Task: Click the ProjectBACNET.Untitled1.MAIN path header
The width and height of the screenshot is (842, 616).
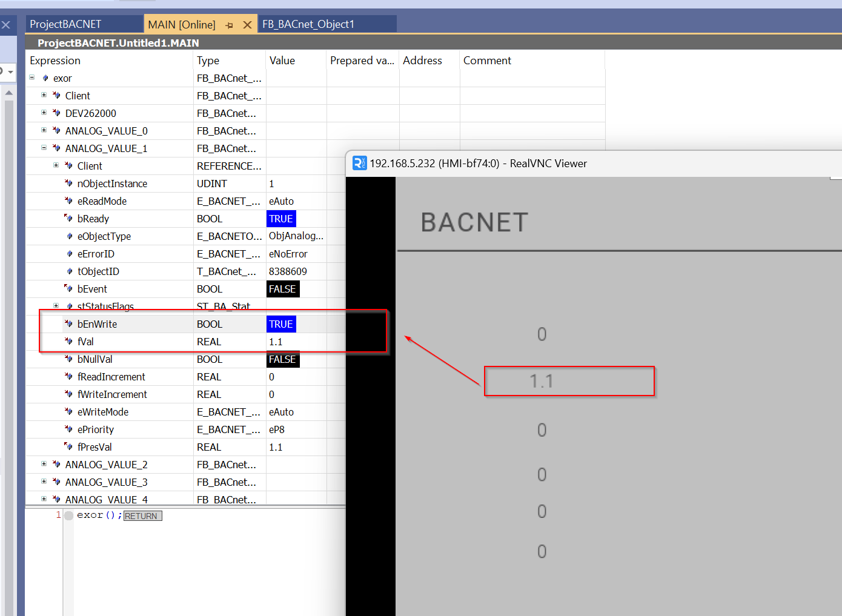Action: click(118, 43)
